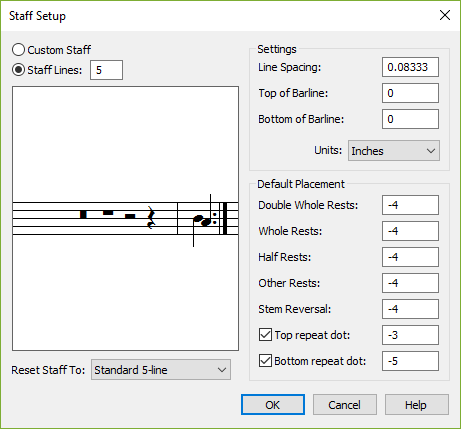The image size is (461, 429).
Task: Expand the Reset Staff To dropdown
Action: coord(161,370)
